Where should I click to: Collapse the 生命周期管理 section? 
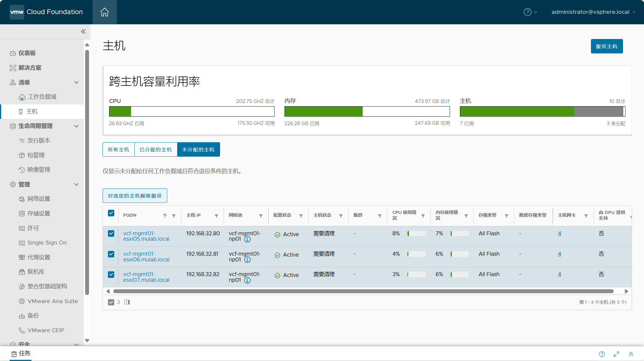(x=76, y=126)
